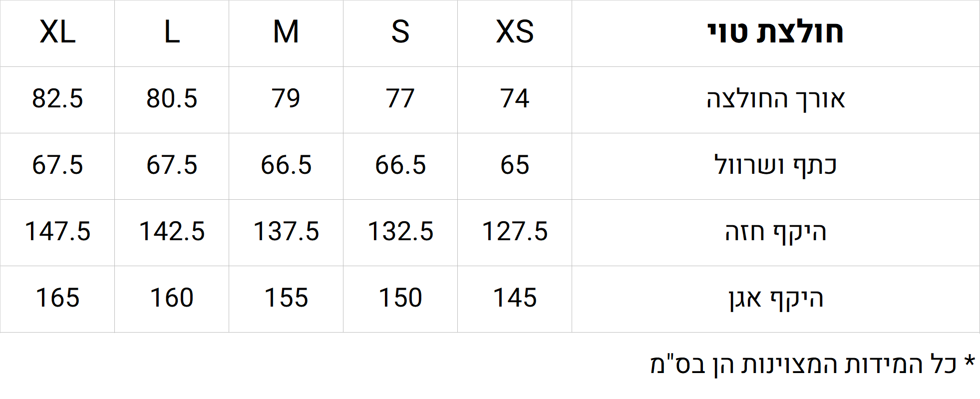Select the row label אורך החולצה
The image size is (980, 399).
click(x=775, y=99)
